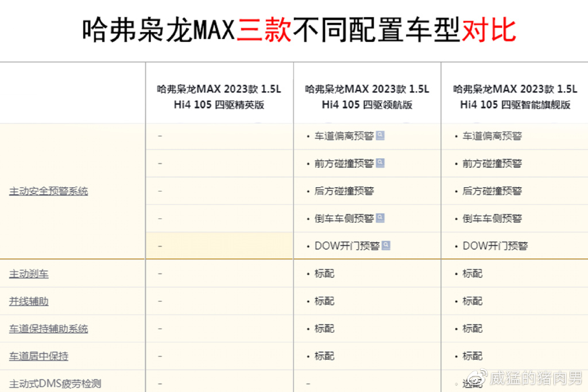
Task: Select the dash for 主动刹车 in 精英版
Action: pos(160,274)
